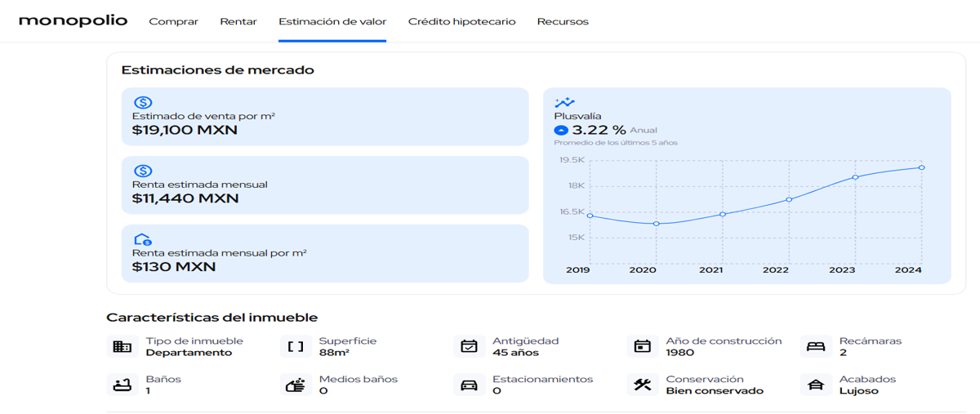This screenshot has width=980, height=414.
Task: Click the Plusvalía trend sparkle icon
Action: tap(564, 103)
